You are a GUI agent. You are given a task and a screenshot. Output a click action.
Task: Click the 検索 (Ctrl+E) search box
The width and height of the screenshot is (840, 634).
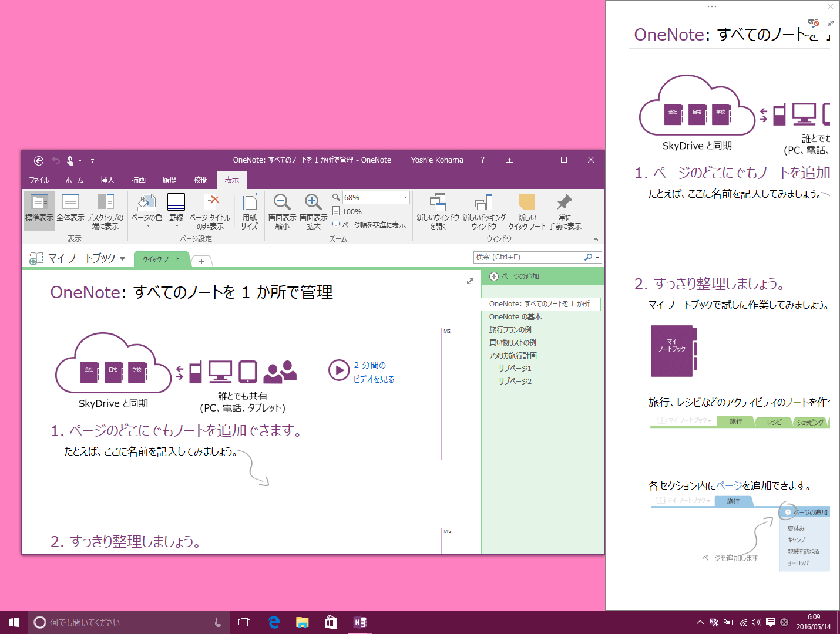pos(529,257)
